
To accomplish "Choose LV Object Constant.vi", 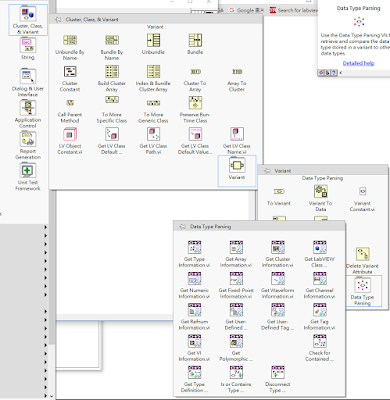I will pyautogui.click(x=70, y=141).
